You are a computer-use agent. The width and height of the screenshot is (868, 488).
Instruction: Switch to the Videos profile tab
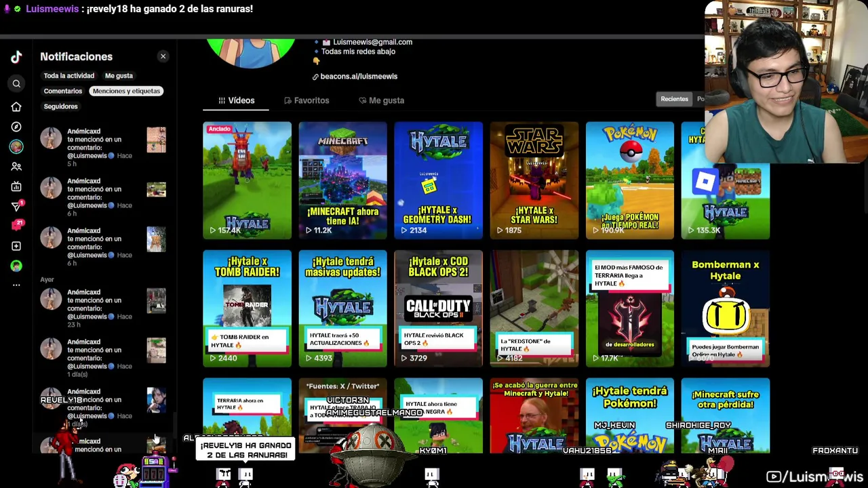tap(236, 100)
